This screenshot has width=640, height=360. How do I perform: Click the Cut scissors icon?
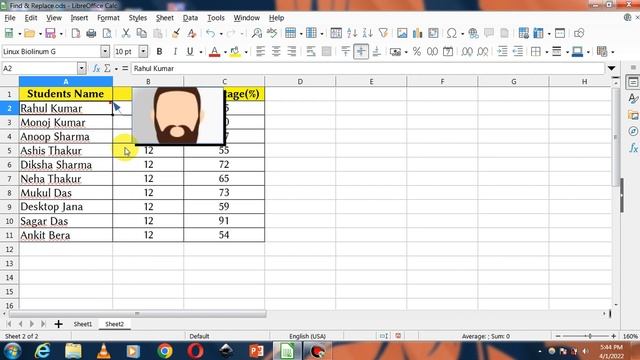coord(126,33)
